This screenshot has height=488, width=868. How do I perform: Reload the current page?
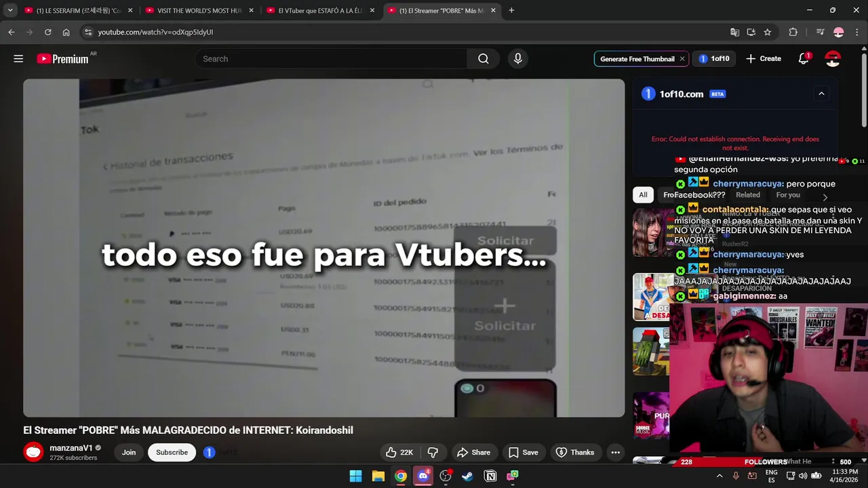pos(47,32)
